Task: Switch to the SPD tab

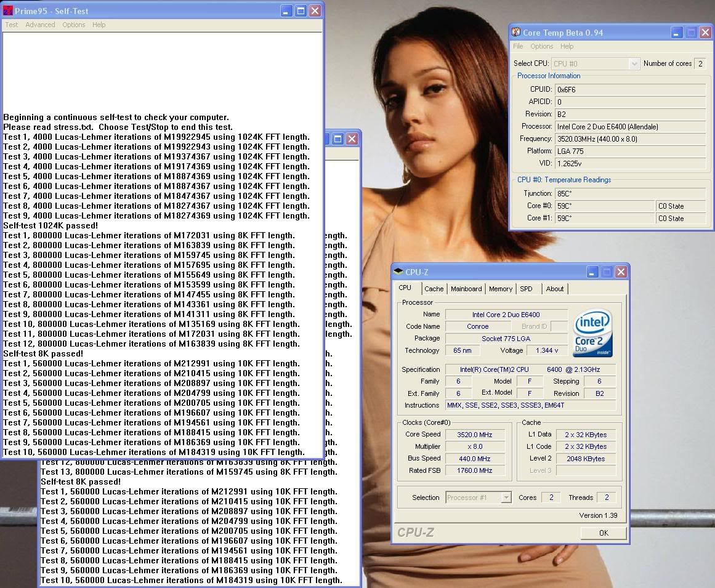Action: pos(526,289)
